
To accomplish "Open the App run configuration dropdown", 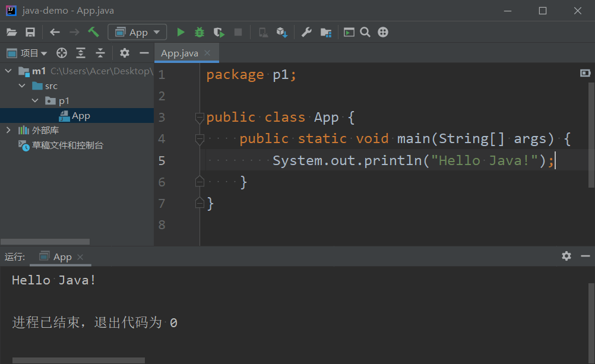I will (137, 32).
